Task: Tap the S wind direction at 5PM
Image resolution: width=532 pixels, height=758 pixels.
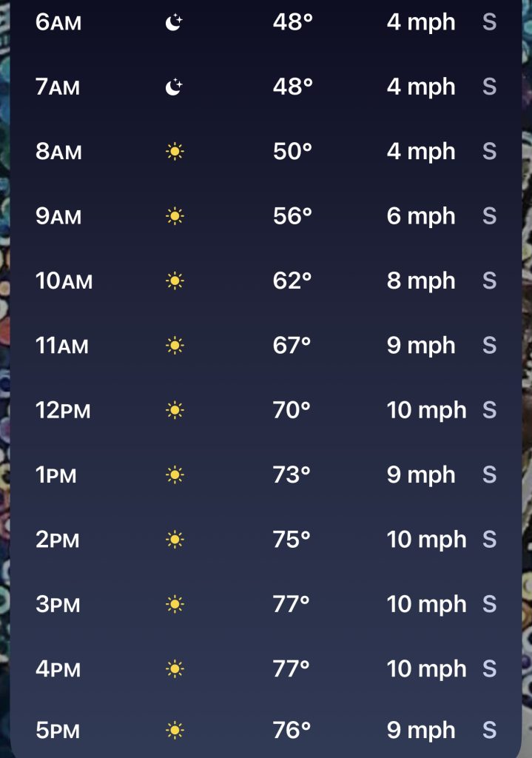Action: pos(489,731)
